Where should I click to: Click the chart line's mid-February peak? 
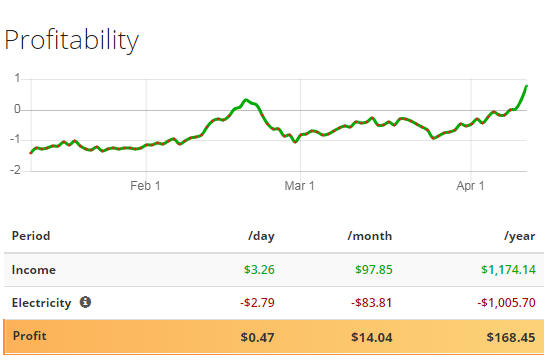pos(246,100)
